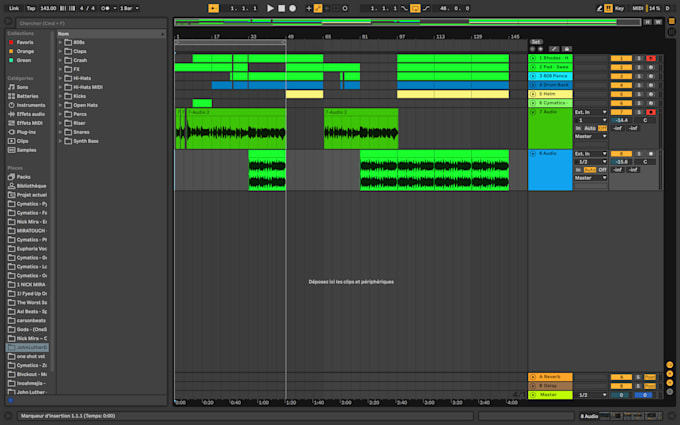
Task: Open the Packs place
Action: (x=23, y=177)
